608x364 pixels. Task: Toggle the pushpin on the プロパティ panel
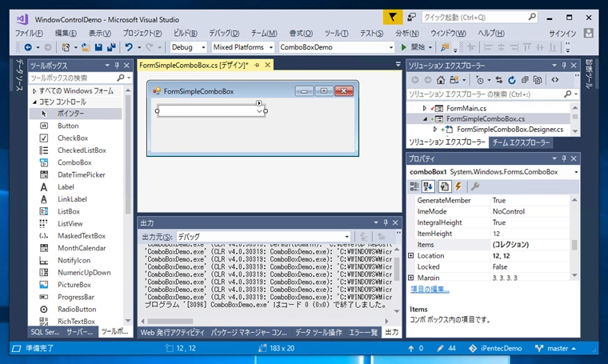click(564, 158)
